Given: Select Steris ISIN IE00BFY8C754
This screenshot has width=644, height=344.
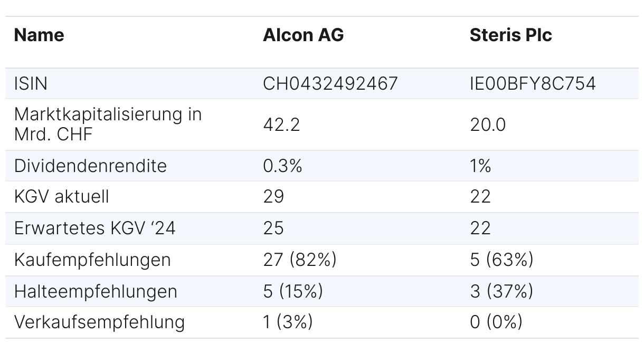Looking at the screenshot, I should click(x=533, y=83).
